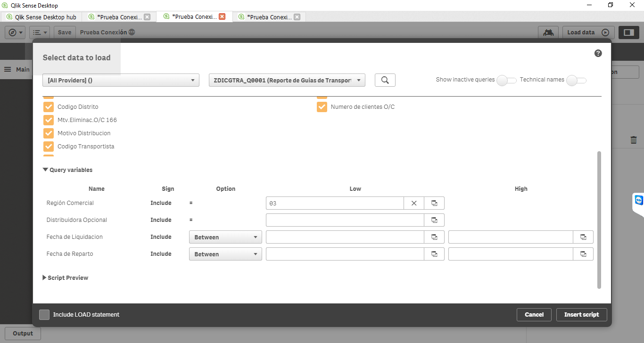
Task: Uncheck Codigo Transportista field
Action: pos(49,147)
